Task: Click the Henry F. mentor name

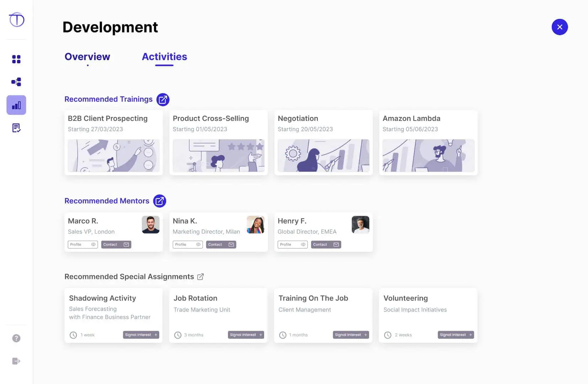Action: pos(292,221)
